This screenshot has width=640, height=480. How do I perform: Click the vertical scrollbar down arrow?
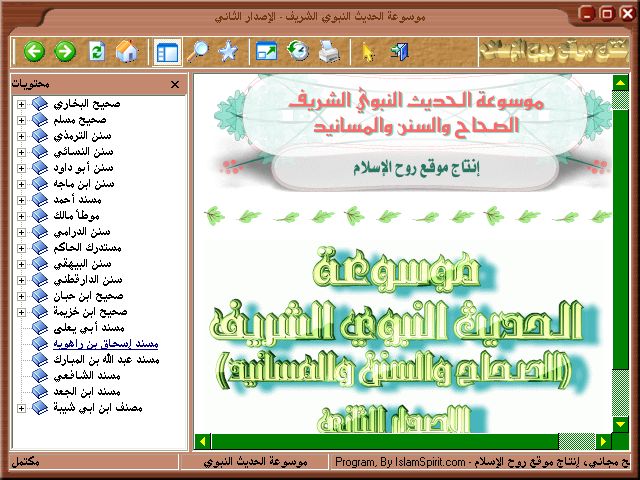point(620,424)
